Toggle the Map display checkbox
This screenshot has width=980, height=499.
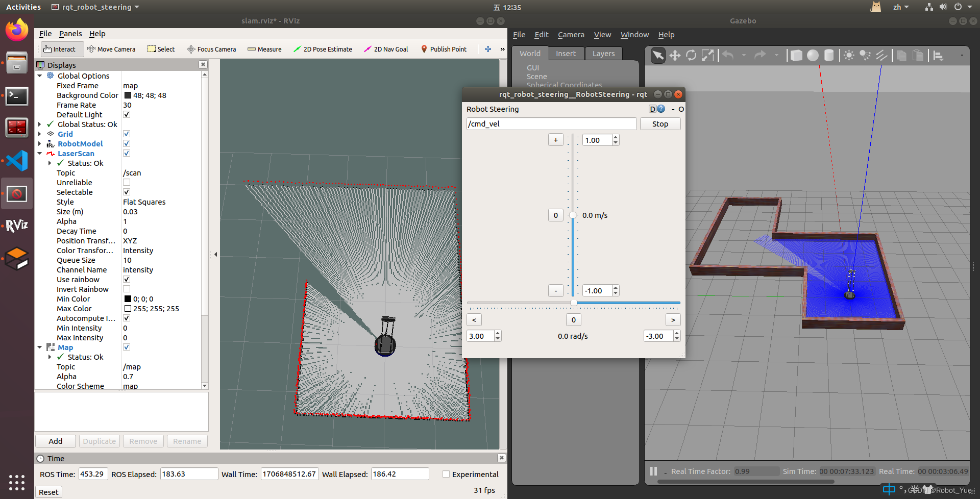click(127, 347)
